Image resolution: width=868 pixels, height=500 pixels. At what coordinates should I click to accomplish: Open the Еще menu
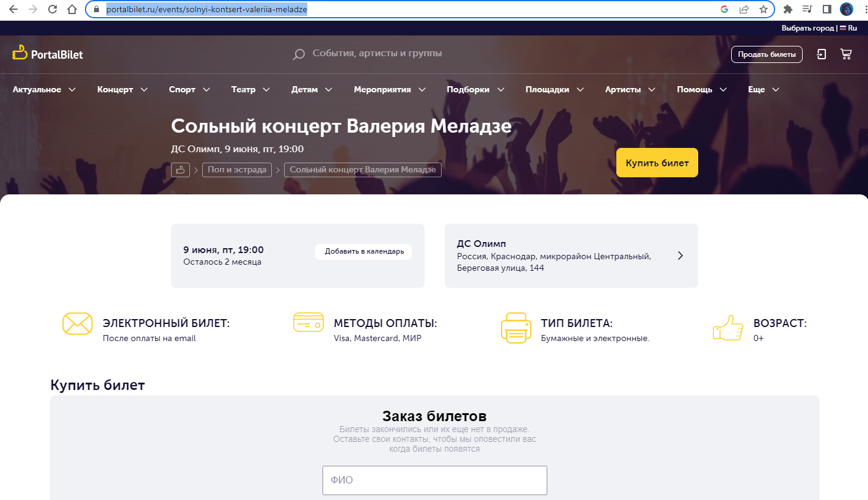(764, 90)
